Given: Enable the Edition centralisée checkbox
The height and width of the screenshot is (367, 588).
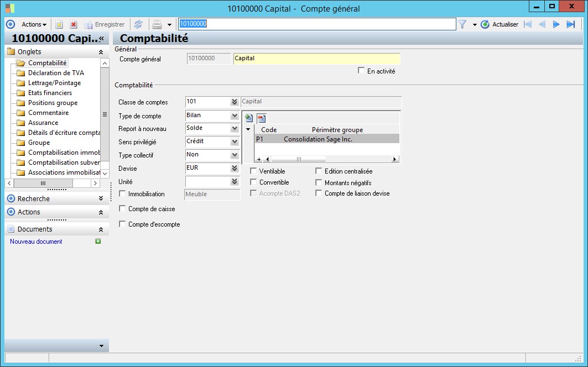Looking at the screenshot, I should [x=319, y=171].
